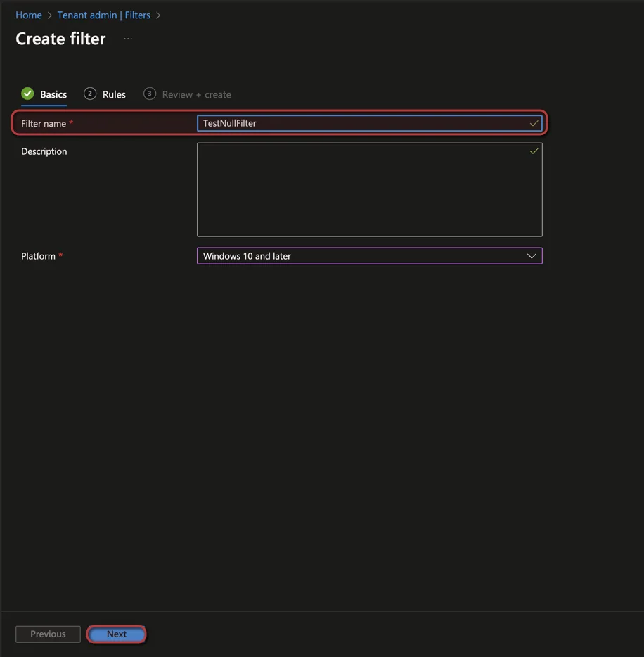Click the step 2 circle icon

(89, 94)
